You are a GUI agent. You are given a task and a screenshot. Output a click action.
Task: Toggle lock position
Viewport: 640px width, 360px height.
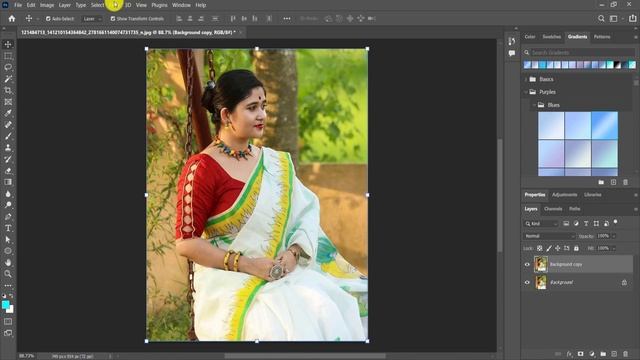point(558,248)
